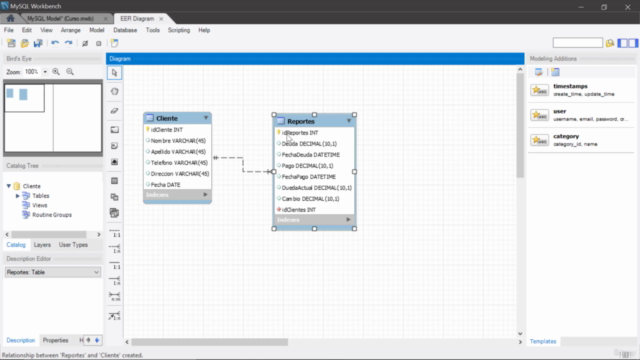Click the Bird's Eye overview thumbnail
Screen dimensions: 640x360
[x=53, y=118]
